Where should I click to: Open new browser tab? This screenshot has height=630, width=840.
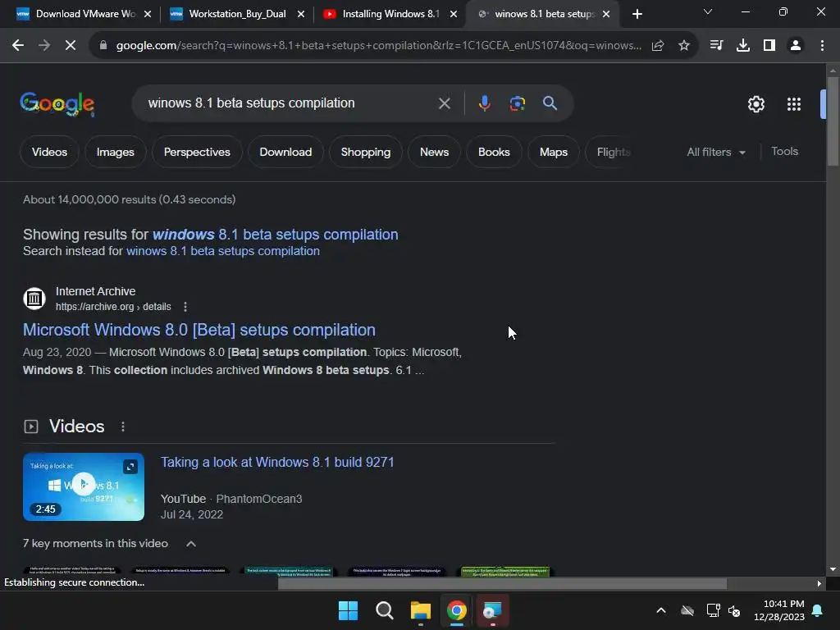tap(637, 14)
